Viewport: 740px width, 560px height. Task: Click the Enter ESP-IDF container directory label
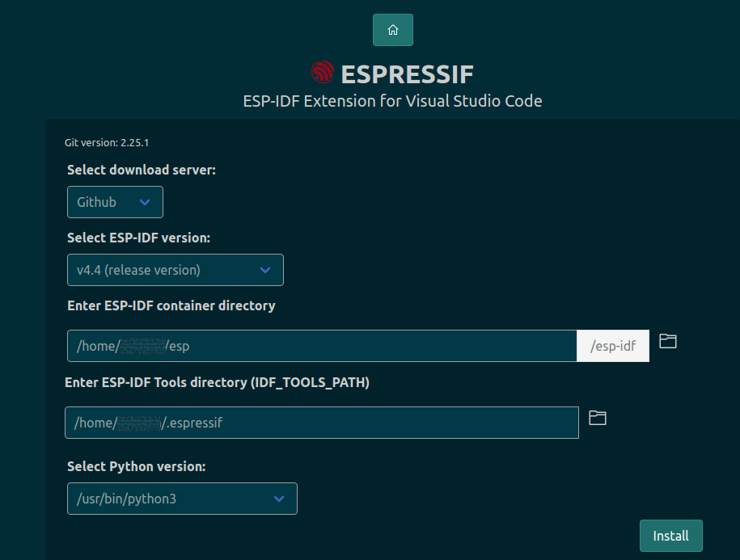pyautogui.click(x=171, y=305)
